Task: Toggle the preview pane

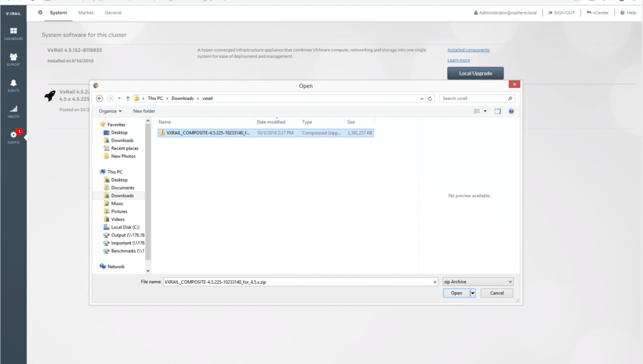Action: 497,111
